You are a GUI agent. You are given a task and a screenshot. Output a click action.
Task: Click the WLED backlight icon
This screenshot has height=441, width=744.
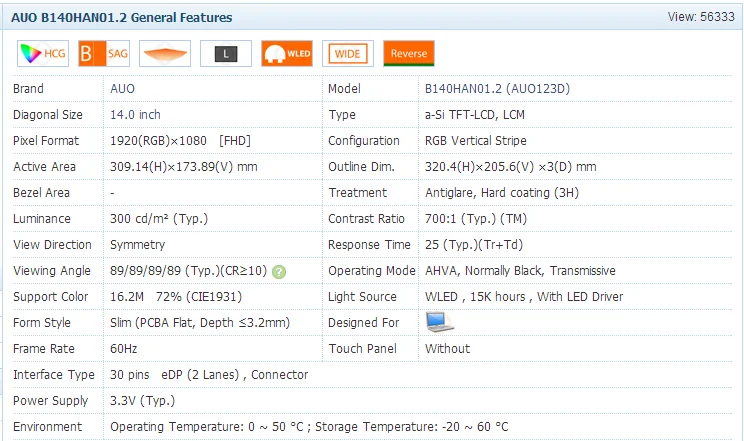[x=287, y=53]
